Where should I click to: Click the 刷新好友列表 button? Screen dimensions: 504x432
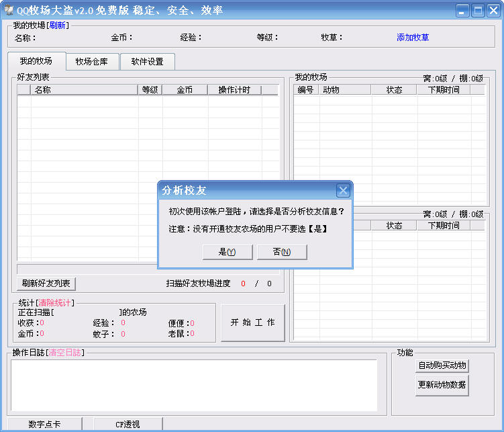click(x=46, y=284)
